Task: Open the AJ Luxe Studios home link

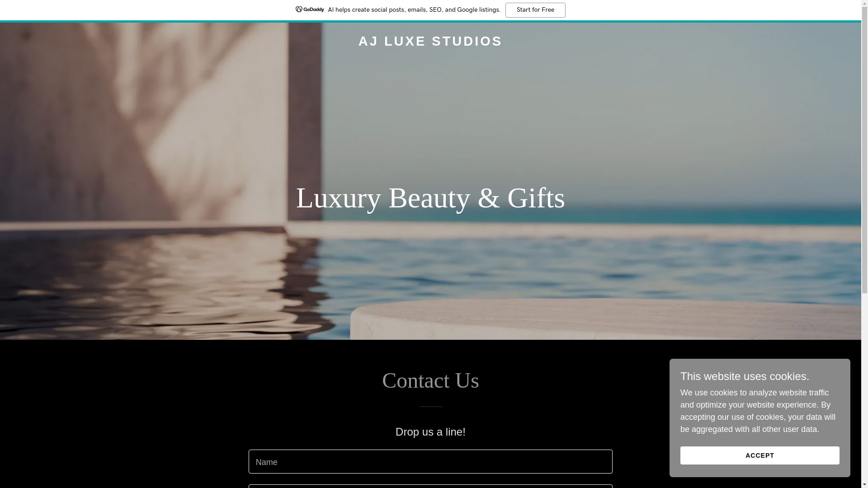Action: click(430, 41)
